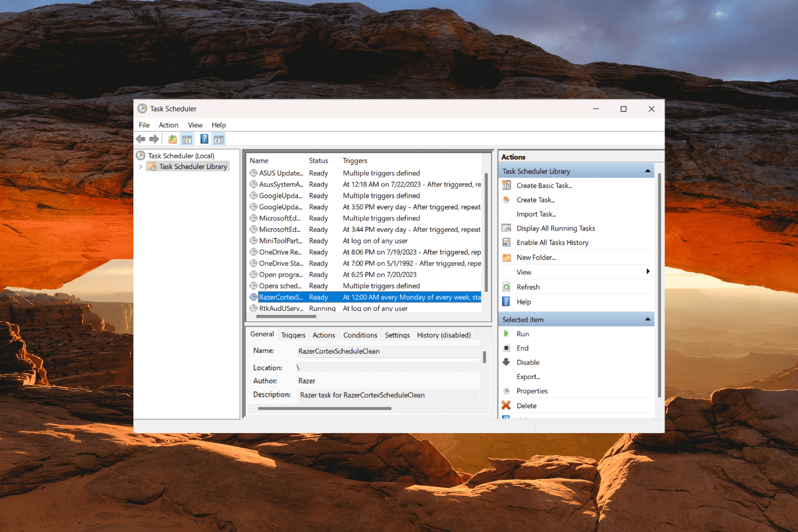798x532 pixels.
Task: Click the Name field showing RazerCortexScheduleClean
Action: click(388, 351)
